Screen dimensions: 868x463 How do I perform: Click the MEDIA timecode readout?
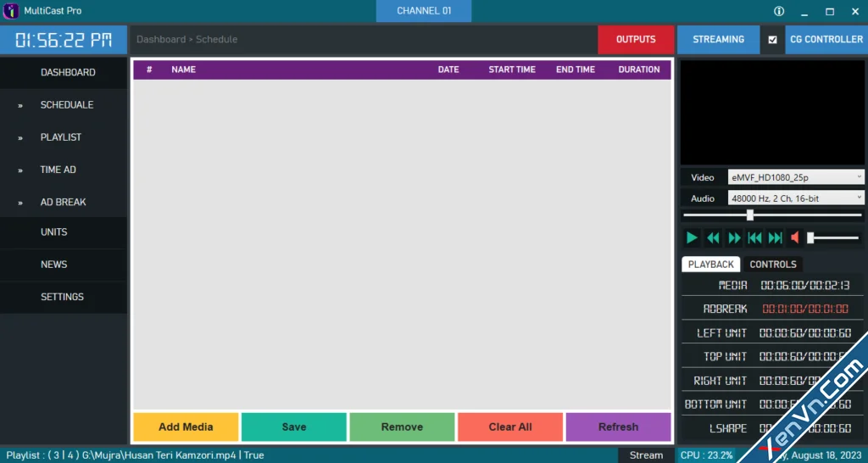pyautogui.click(x=805, y=286)
